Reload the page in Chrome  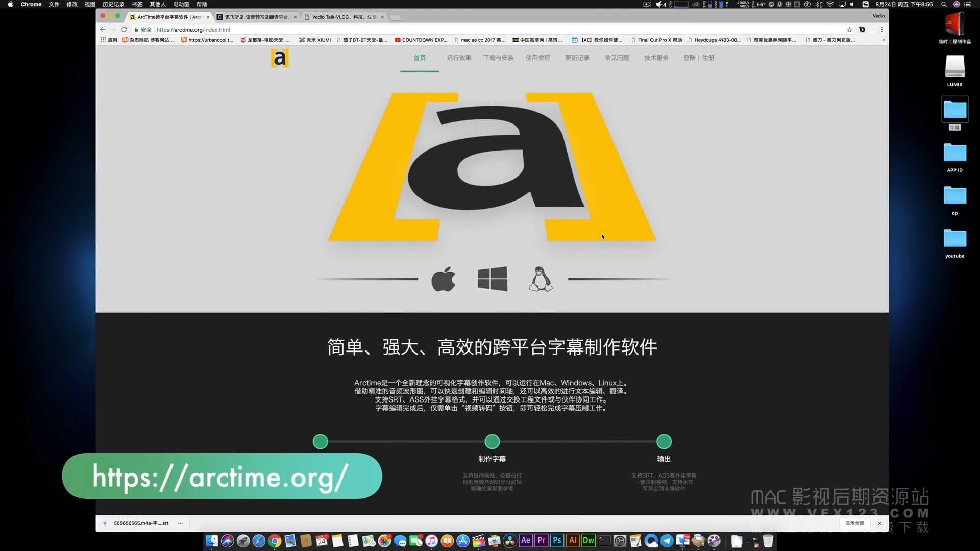124,30
